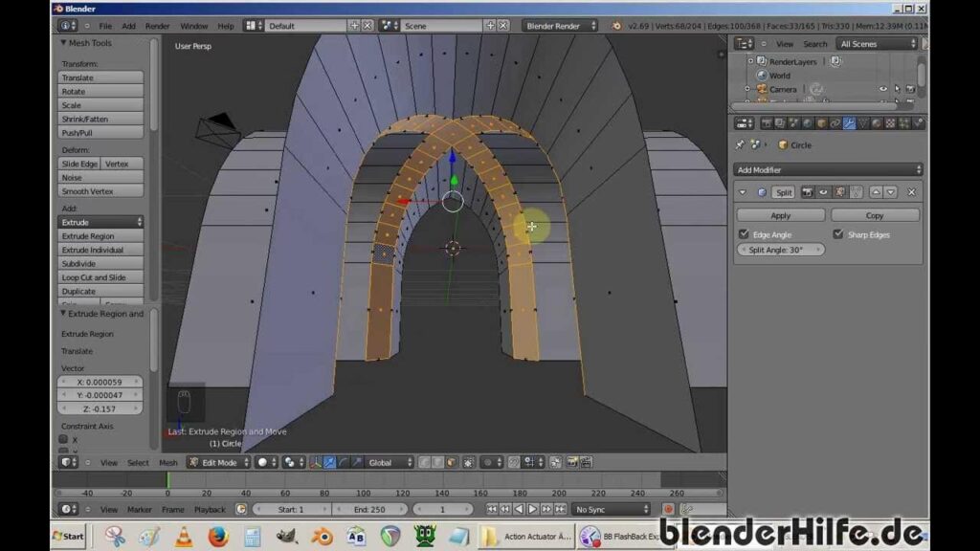Expand the Global transform orientation dropdown
The width and height of the screenshot is (980, 551).
(390, 463)
